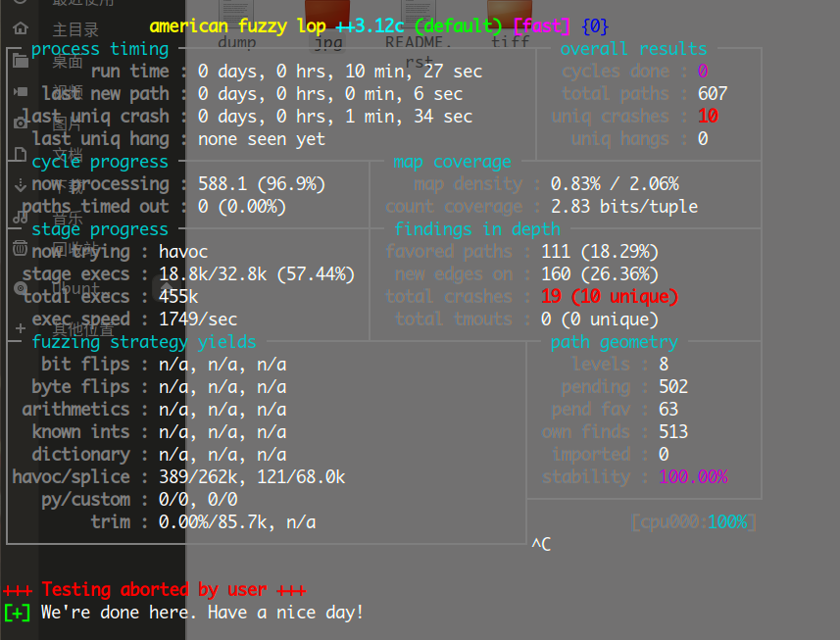Click total paths value '607'
Image resolution: width=840 pixels, height=640 pixels.
coord(713,94)
